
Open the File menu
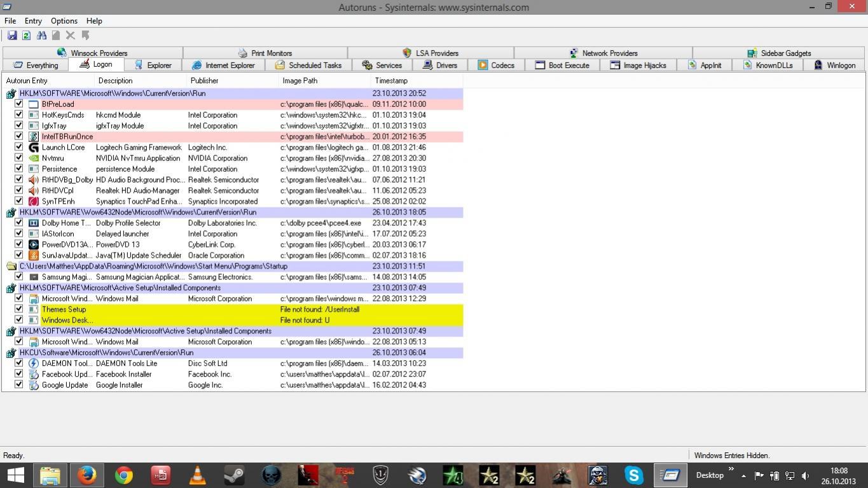tap(10, 21)
